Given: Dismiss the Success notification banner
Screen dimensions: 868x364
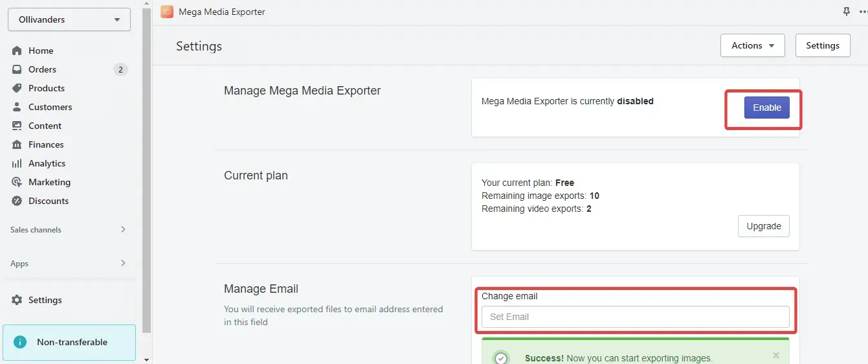Looking at the screenshot, I should click(776, 356).
